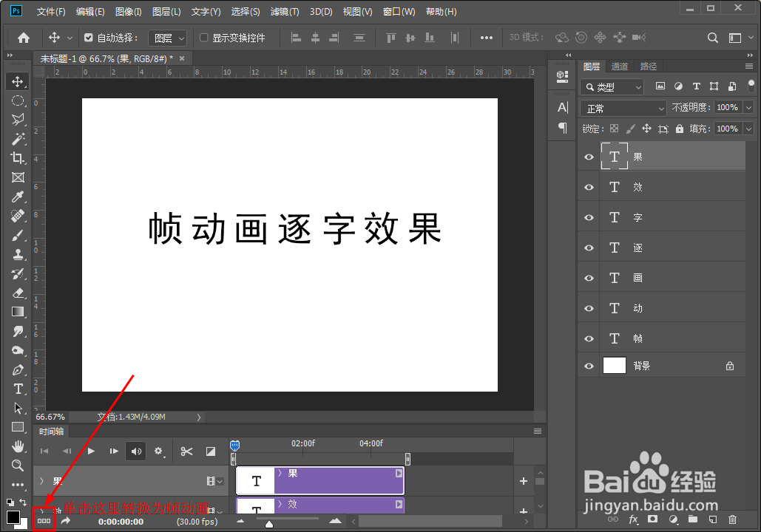This screenshot has width=761, height=532.
Task: Switch to the 通道 channels tab
Action: tap(619, 66)
